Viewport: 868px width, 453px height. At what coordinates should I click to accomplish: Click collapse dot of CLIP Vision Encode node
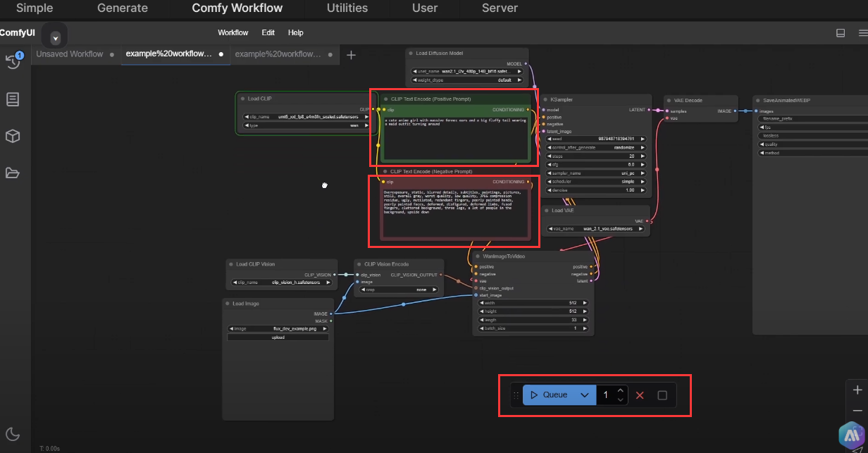click(359, 264)
